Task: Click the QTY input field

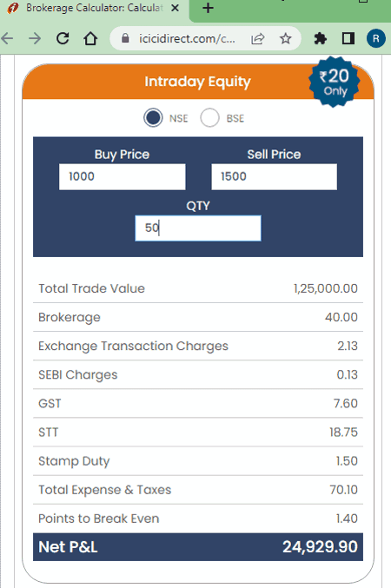Action: pos(198,228)
